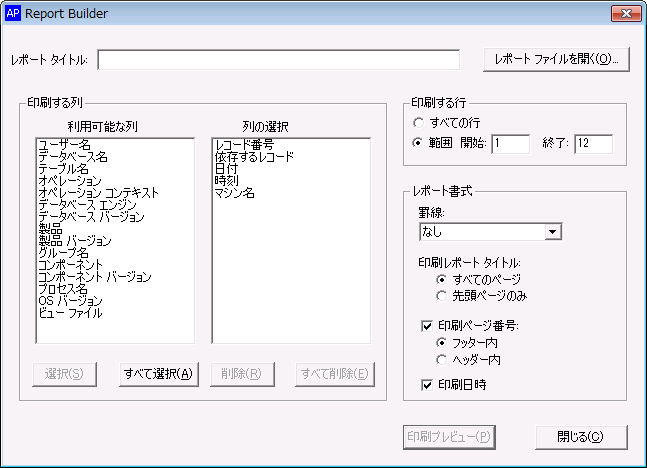This screenshot has width=647, height=468.
Task: Click the 閉じる button
Action: [580, 437]
